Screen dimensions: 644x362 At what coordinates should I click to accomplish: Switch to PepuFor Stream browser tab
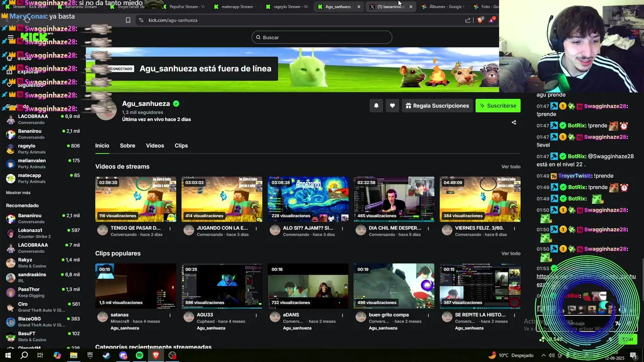click(x=182, y=7)
